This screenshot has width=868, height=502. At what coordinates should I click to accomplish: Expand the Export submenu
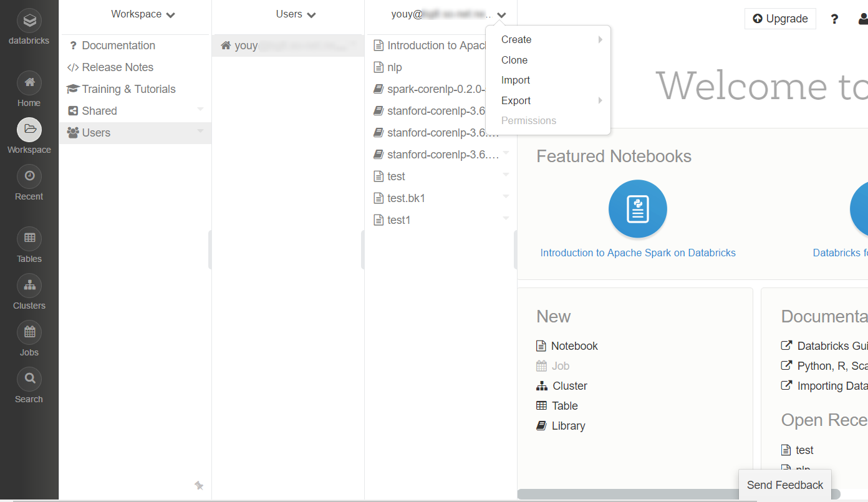[x=548, y=100]
